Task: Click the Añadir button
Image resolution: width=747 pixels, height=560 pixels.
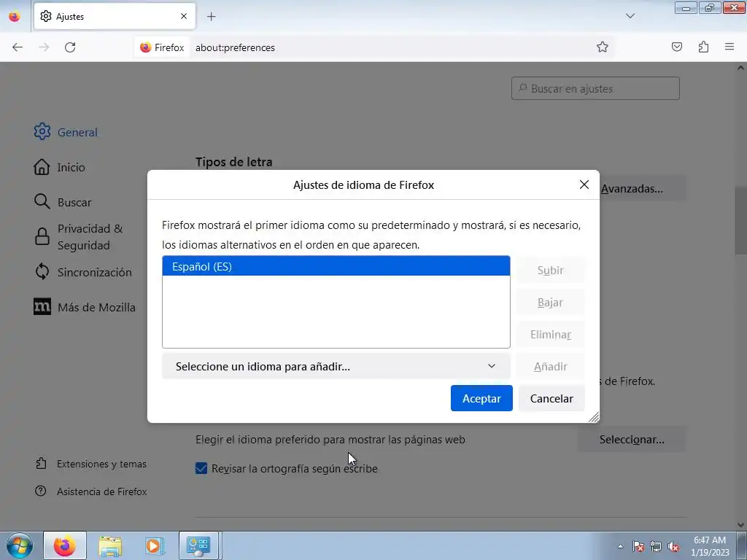Action: pos(550,366)
